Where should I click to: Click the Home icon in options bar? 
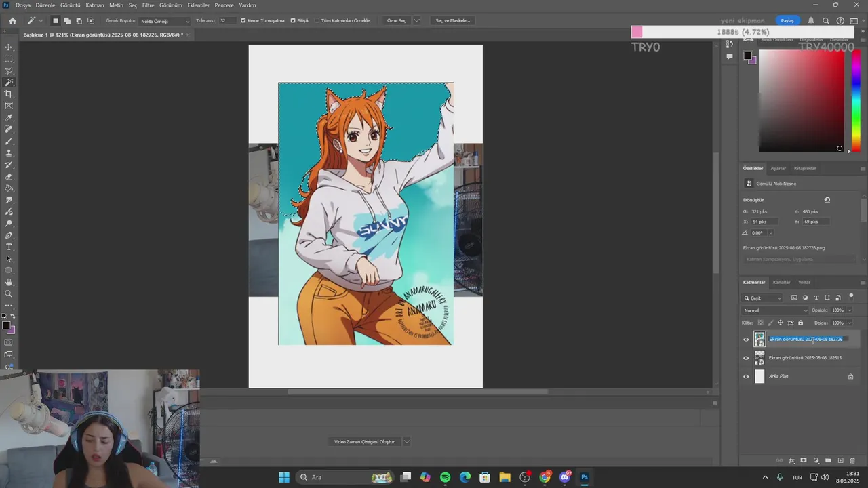(12, 20)
